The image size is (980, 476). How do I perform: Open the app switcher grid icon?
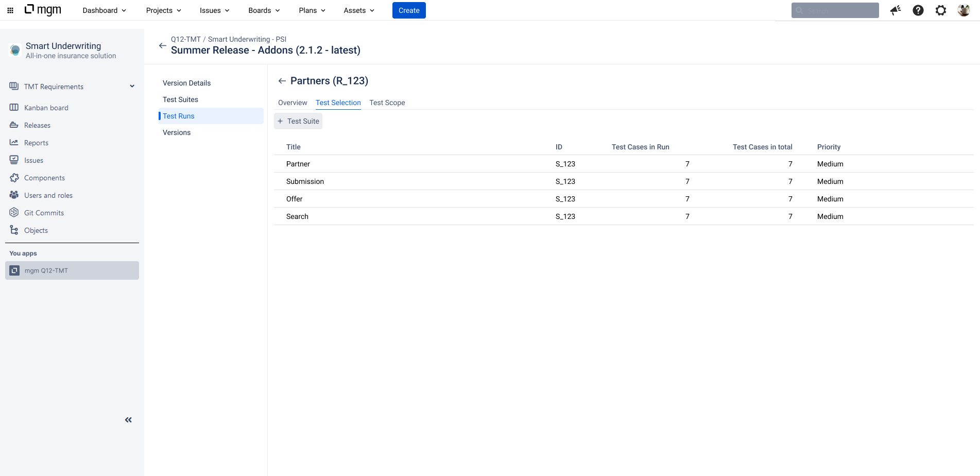[x=10, y=10]
